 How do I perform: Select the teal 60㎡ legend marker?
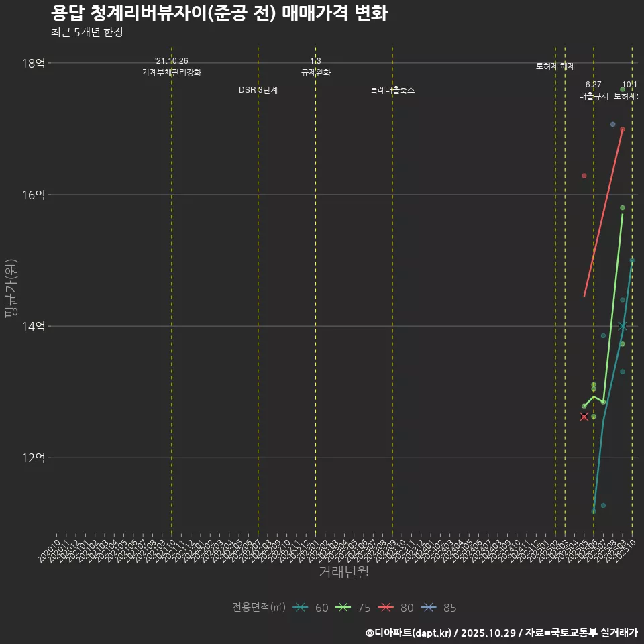tap(300, 607)
